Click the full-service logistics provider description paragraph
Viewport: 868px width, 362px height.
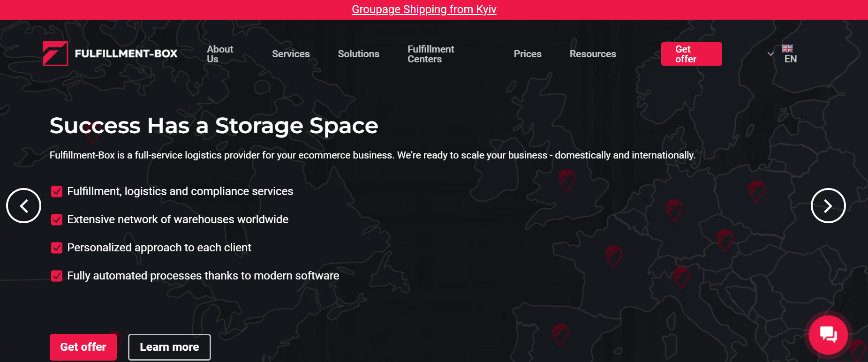tap(372, 155)
